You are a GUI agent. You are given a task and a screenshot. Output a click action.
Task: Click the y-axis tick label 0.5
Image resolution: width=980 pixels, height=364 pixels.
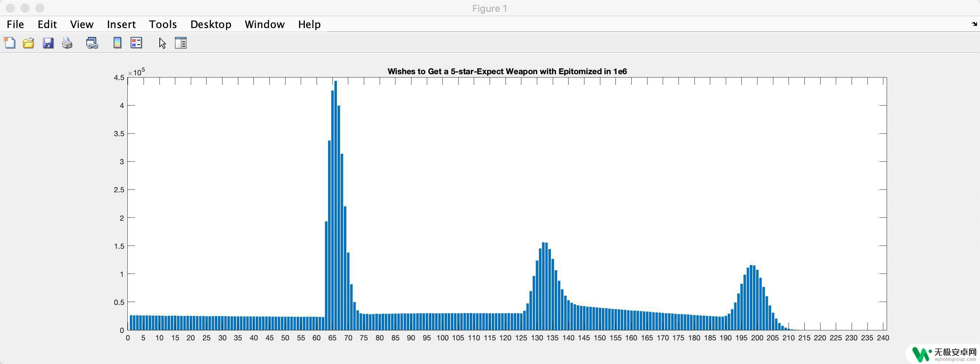119,302
